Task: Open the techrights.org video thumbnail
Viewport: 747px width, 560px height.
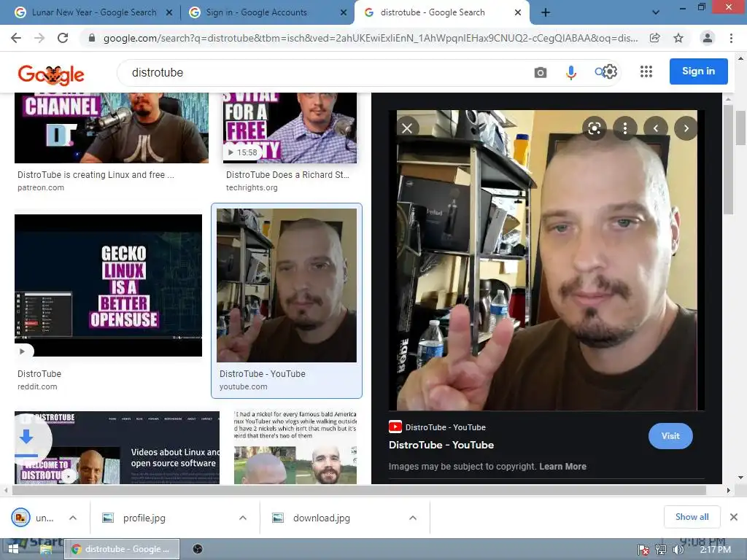Action: coord(290,128)
